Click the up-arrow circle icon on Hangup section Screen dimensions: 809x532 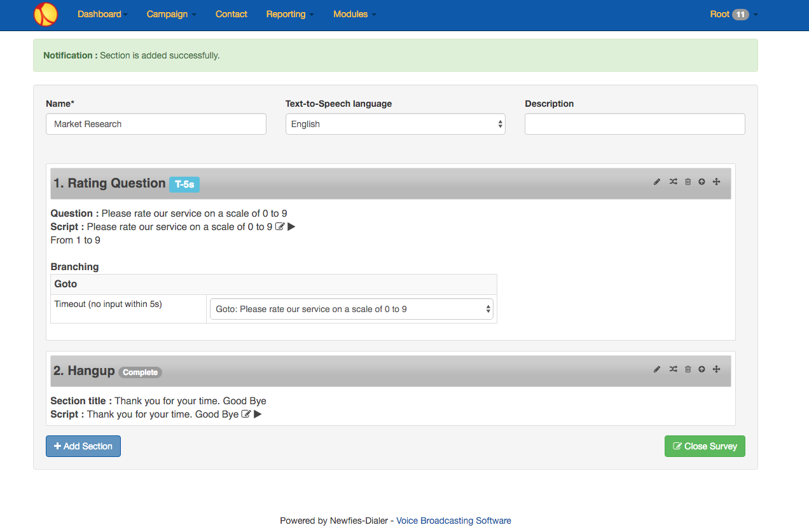pyautogui.click(x=702, y=369)
